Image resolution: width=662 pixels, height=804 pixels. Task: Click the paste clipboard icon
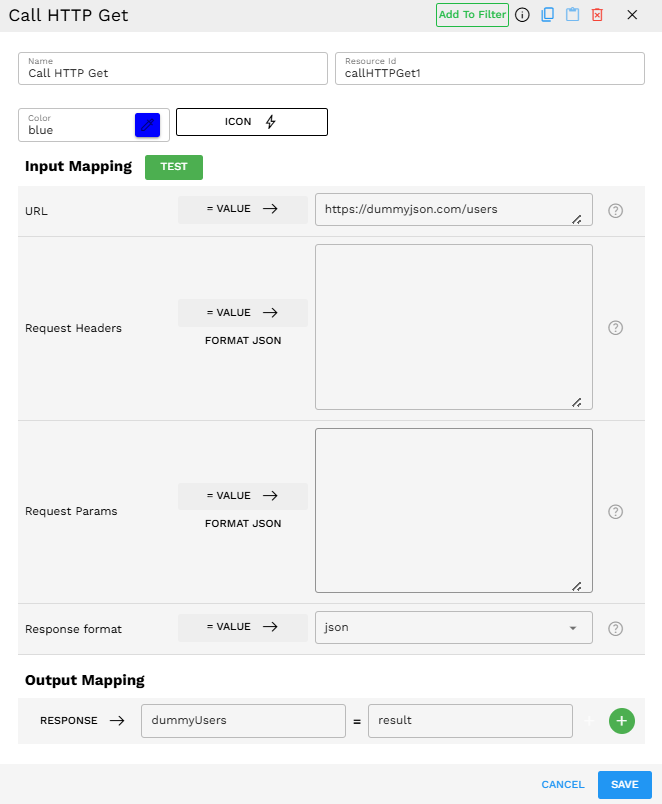click(x=573, y=15)
